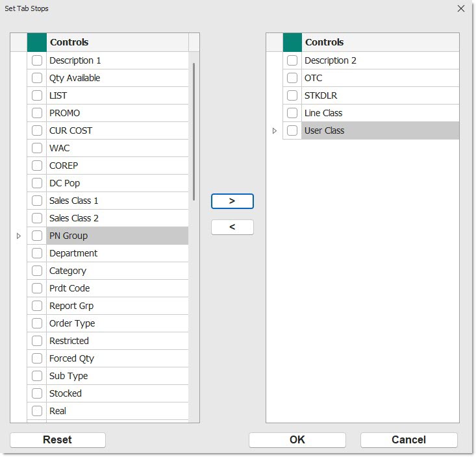476x457 pixels.
Task: Click the left Controls column header
Action: click(117, 42)
